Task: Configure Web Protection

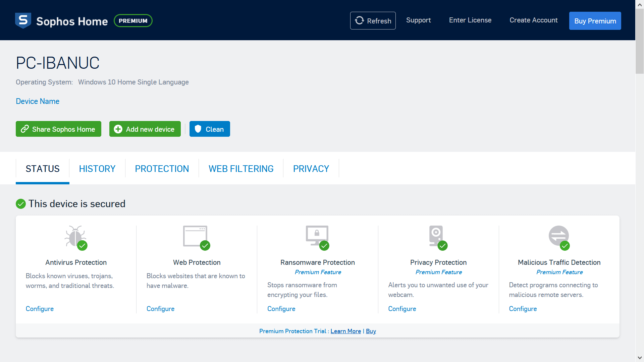Action: tap(160, 309)
